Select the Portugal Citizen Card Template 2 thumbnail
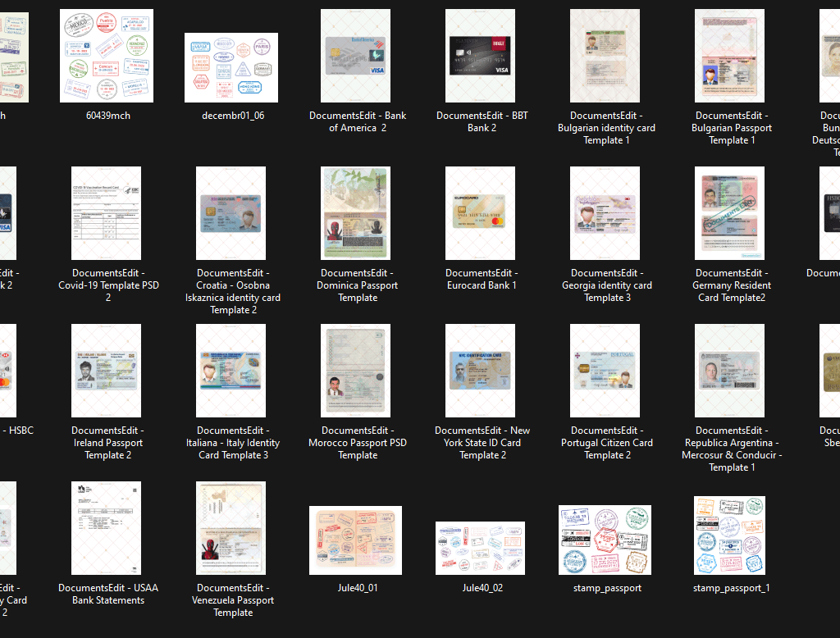Viewport: 840px width, 638px height. [x=605, y=371]
